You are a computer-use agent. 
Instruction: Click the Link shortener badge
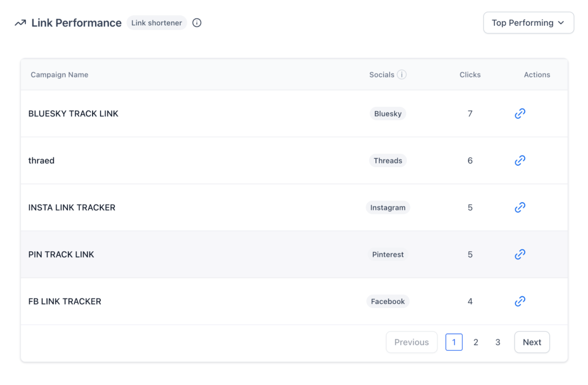coord(156,23)
